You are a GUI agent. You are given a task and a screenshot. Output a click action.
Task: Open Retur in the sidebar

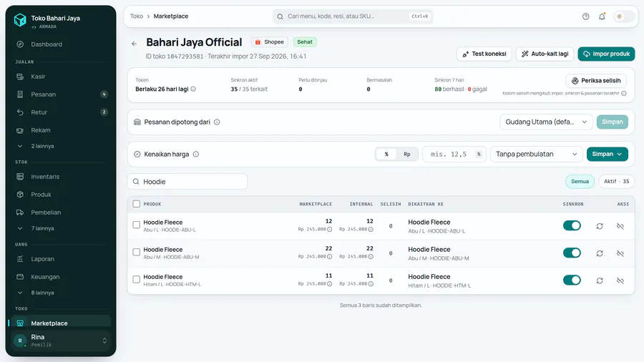click(60, 112)
